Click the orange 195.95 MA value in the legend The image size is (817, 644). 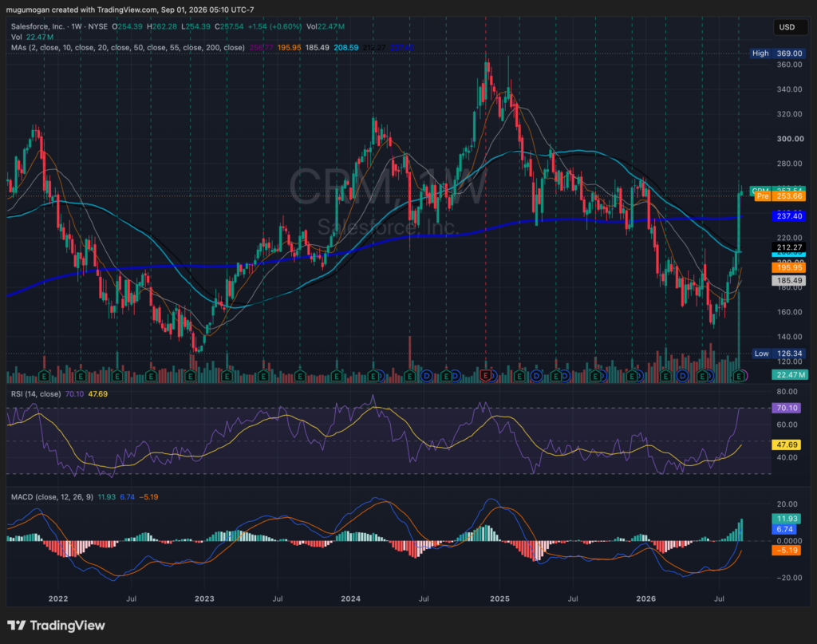289,47
